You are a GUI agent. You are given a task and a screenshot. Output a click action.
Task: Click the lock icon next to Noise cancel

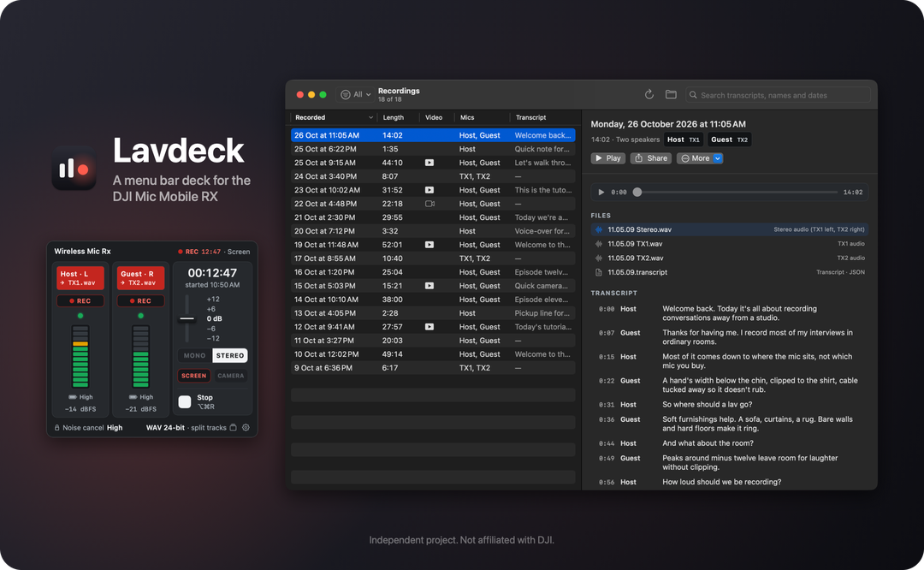coord(57,428)
